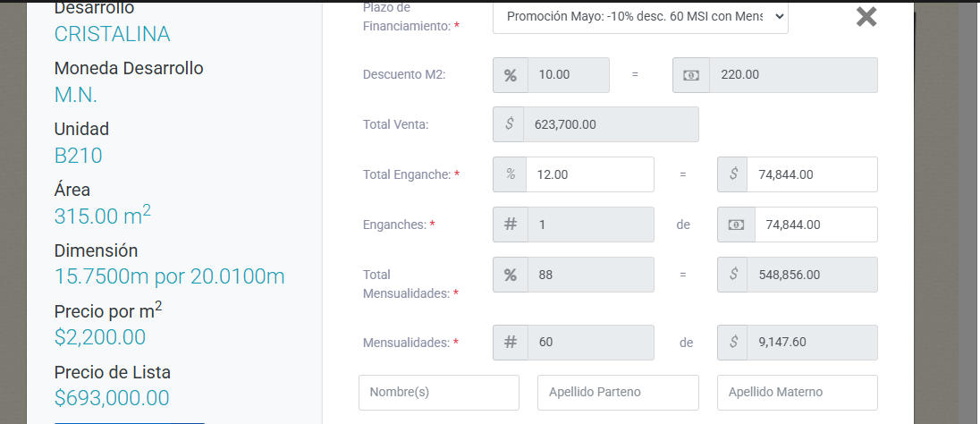Click the dollar icon next to 9,147.60

pyautogui.click(x=733, y=343)
